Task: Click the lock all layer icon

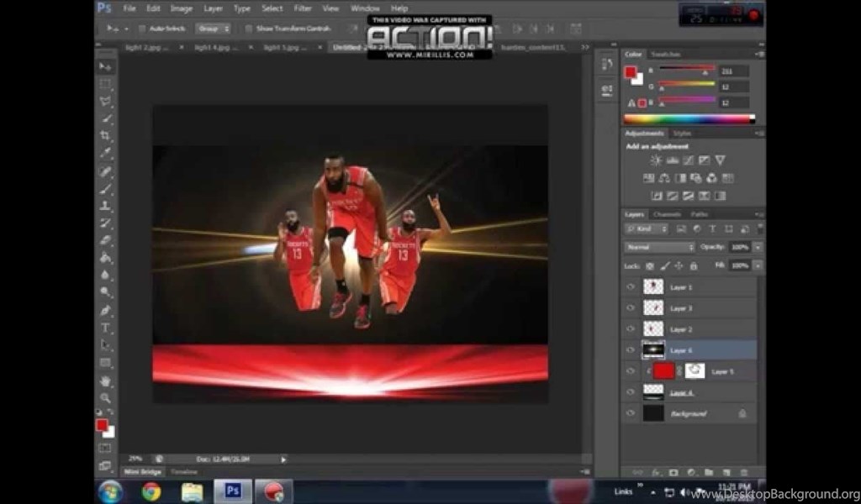Action: [694, 265]
